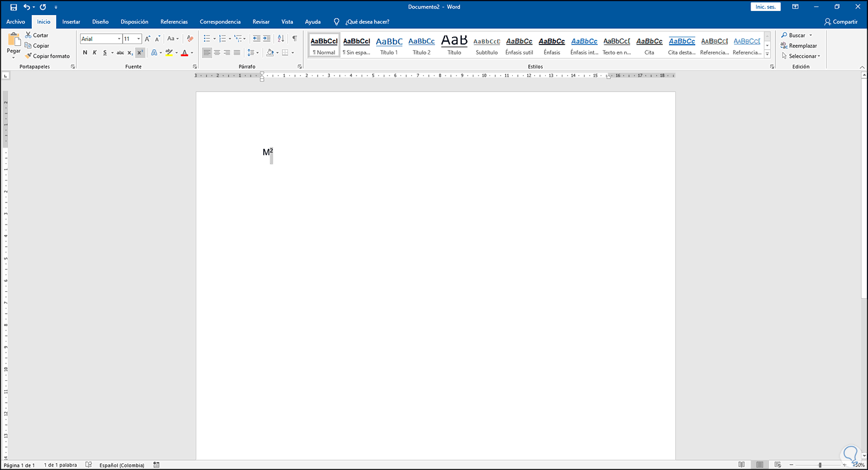Viewport: 868px width, 470px height.
Task: Enable center alignment in the Párrafo group
Action: point(217,52)
